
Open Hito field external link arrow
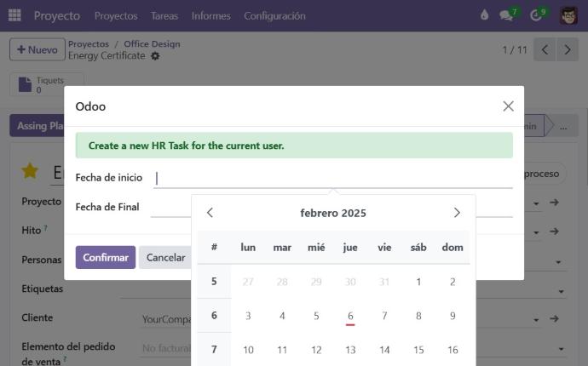(x=554, y=232)
